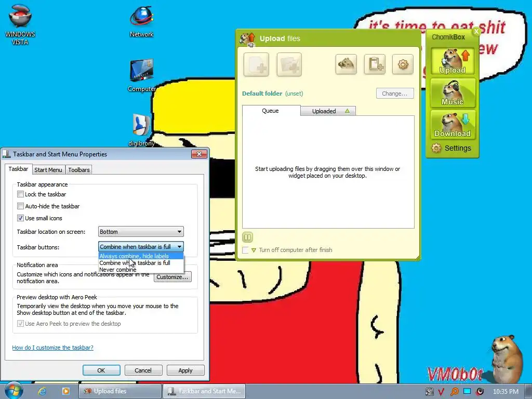Click the Upload hamster button in ChomikBox widget
The image size is (532, 399).
453,61
